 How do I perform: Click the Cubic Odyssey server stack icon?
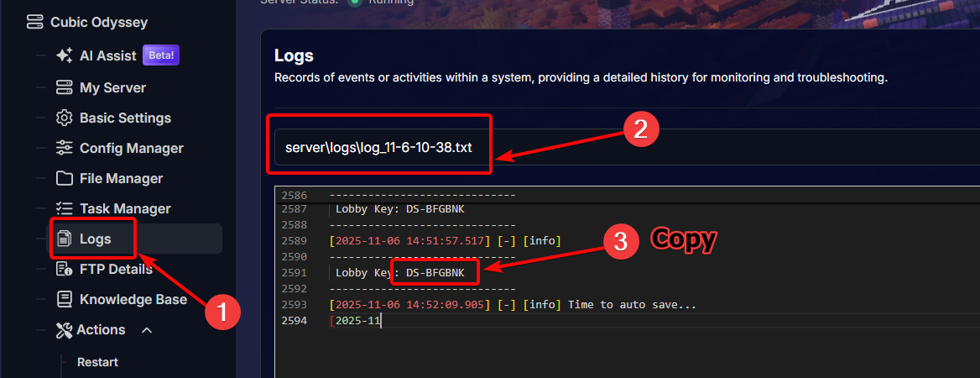click(x=35, y=23)
